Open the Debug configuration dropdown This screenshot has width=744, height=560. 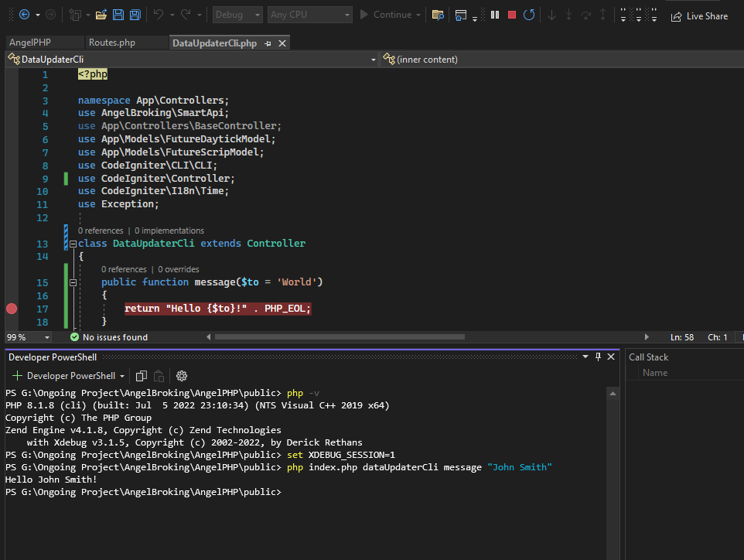[236, 15]
